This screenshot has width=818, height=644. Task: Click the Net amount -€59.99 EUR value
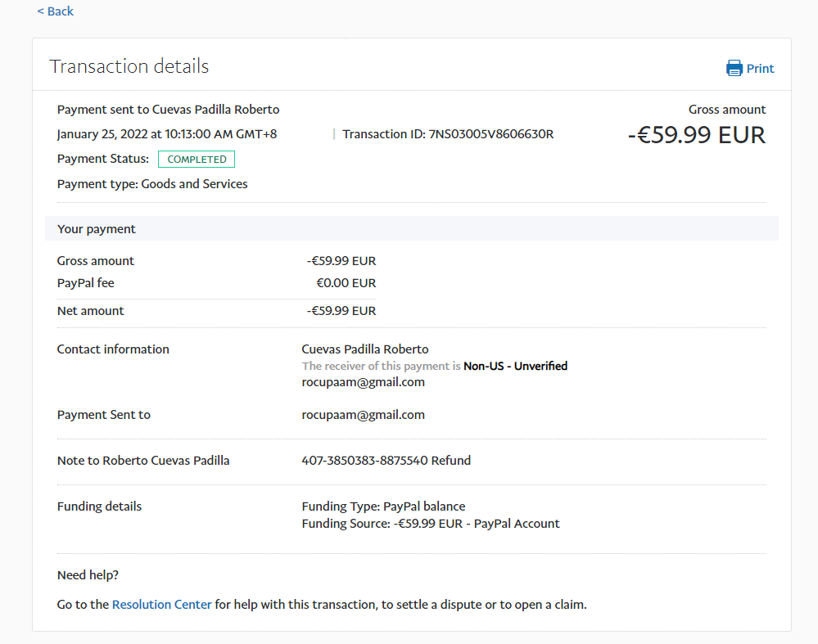click(341, 311)
